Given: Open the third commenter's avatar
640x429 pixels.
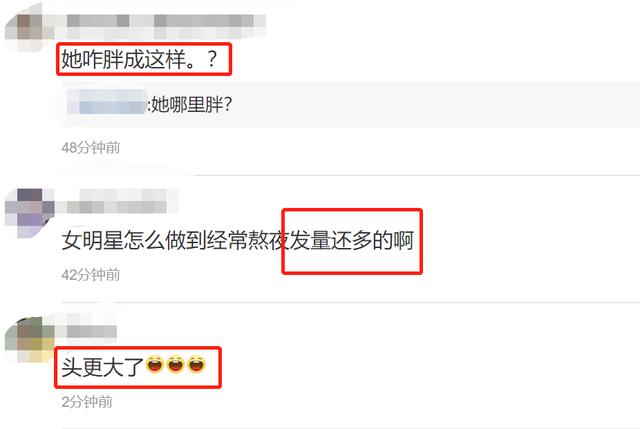Looking at the screenshot, I should [29, 340].
